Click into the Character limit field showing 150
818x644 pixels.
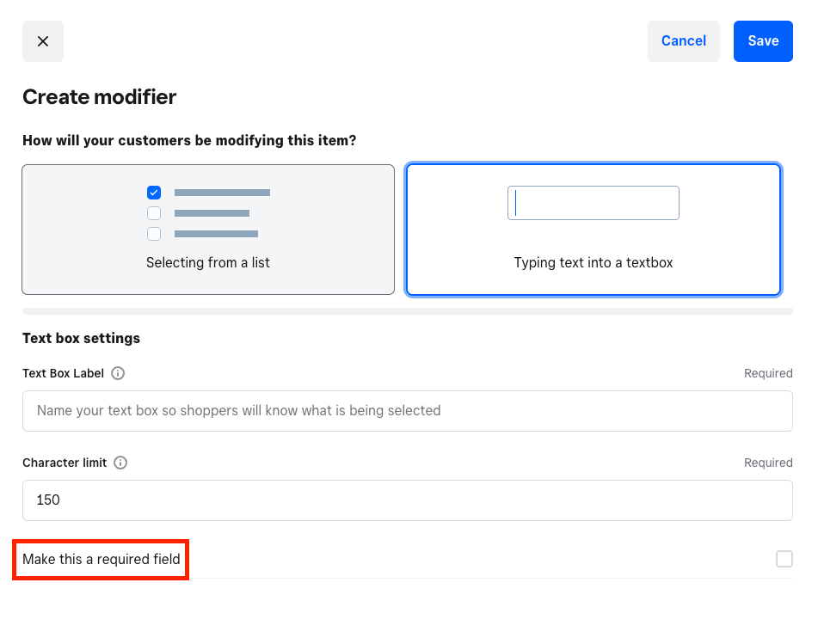click(407, 500)
